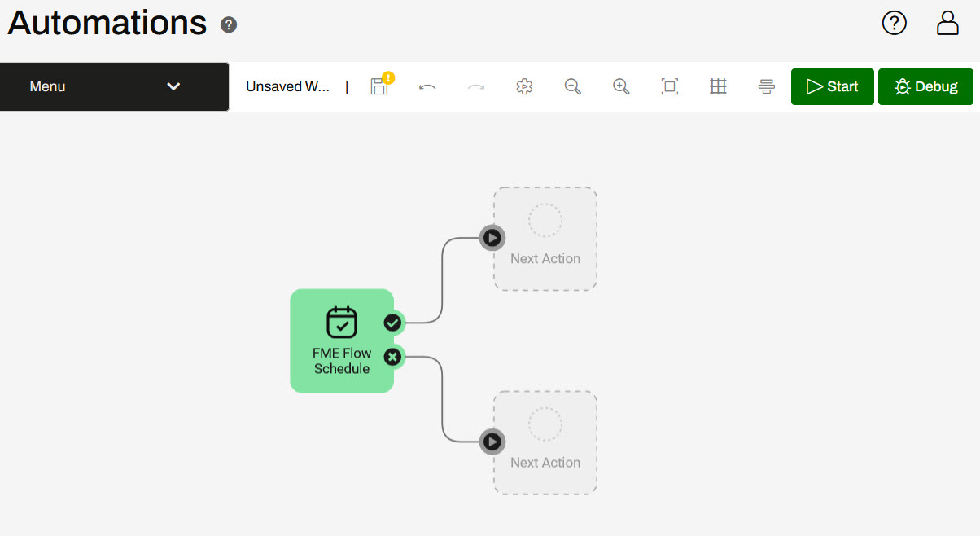This screenshot has height=536, width=980.
Task: Select the upper Next Action placeholder
Action: click(545, 239)
